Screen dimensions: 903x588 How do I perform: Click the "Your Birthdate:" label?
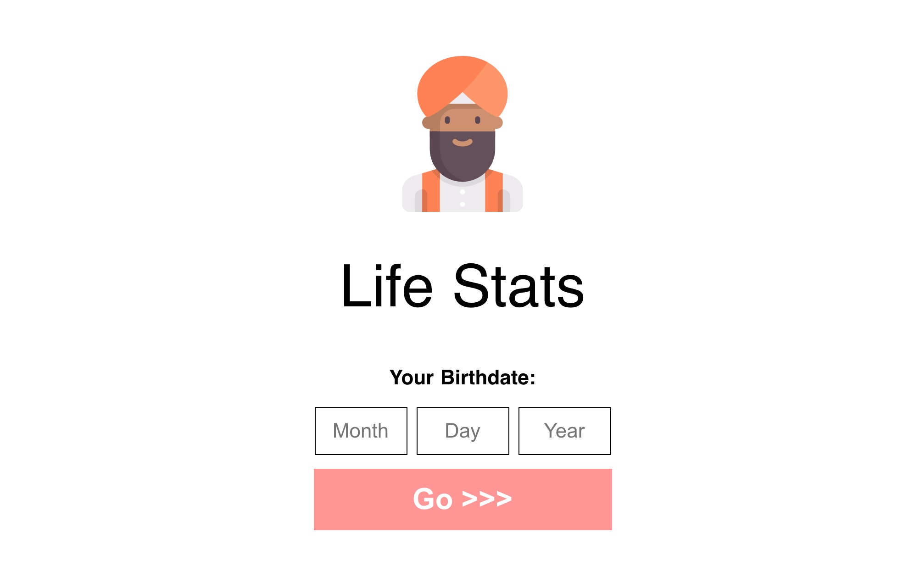pyautogui.click(x=463, y=377)
